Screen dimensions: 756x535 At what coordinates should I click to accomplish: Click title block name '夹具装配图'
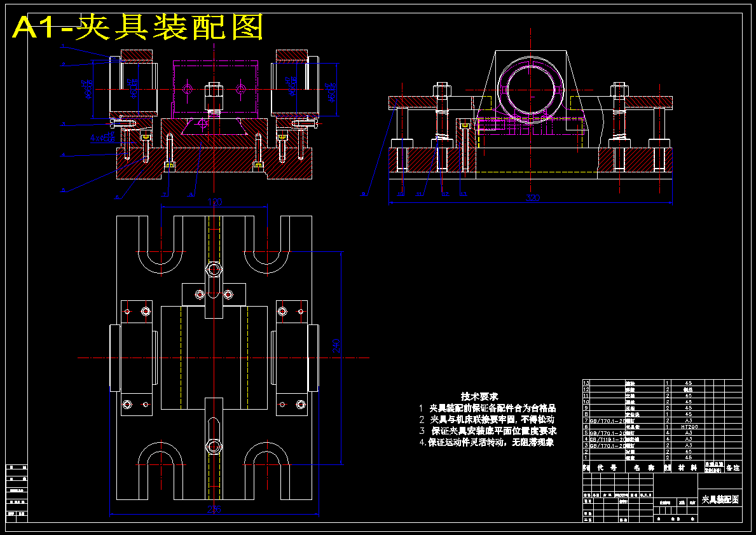[720, 499]
